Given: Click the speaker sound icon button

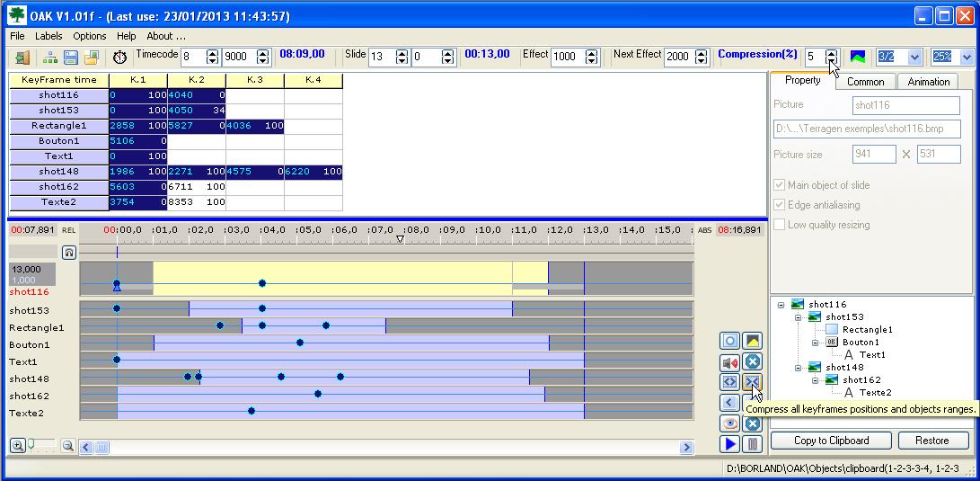Looking at the screenshot, I should point(730,361).
